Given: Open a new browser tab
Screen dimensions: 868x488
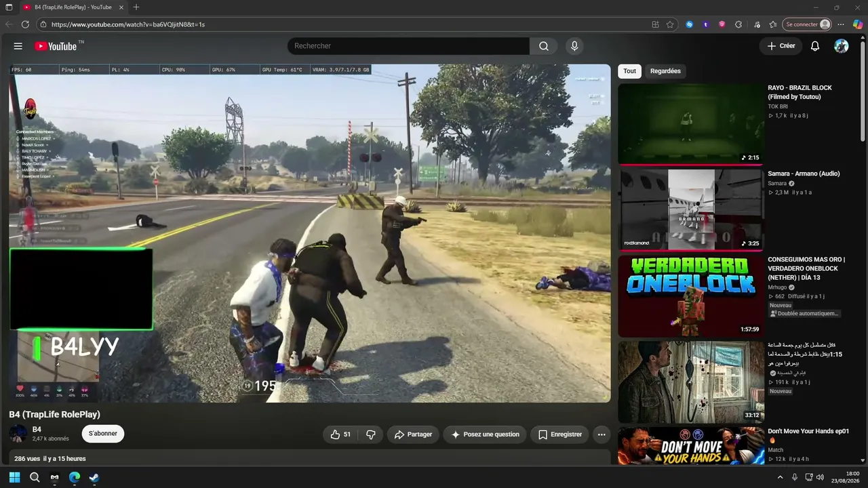Looking at the screenshot, I should (x=136, y=7).
